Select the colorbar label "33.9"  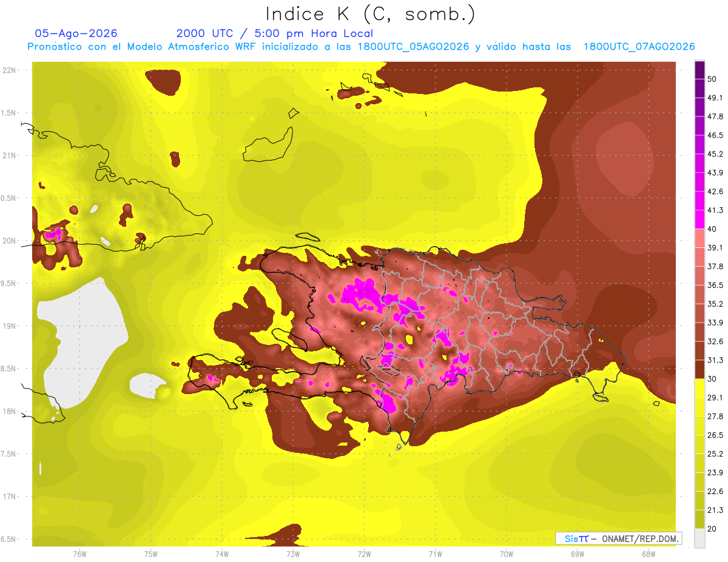coord(715,323)
